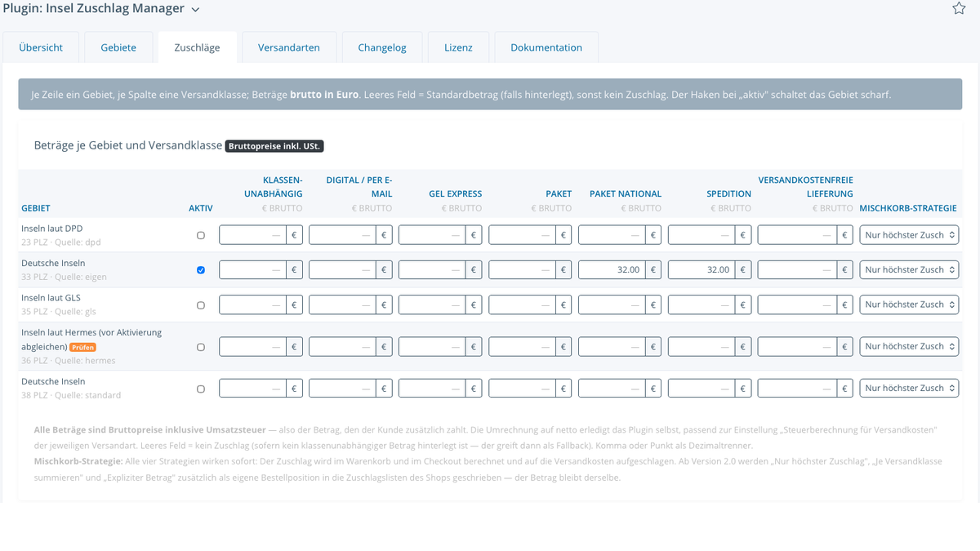
Task: Click the GEL EXPRESS column header
Action: pyautogui.click(x=456, y=193)
